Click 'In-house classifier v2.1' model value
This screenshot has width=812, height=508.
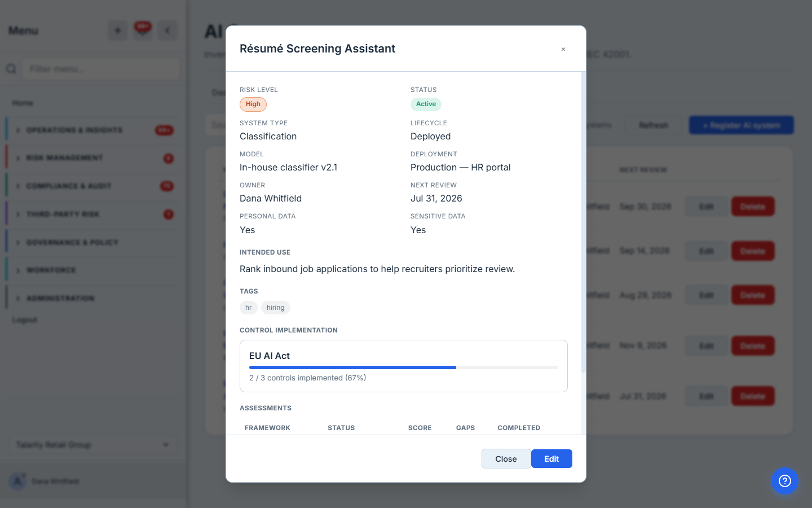(288, 167)
